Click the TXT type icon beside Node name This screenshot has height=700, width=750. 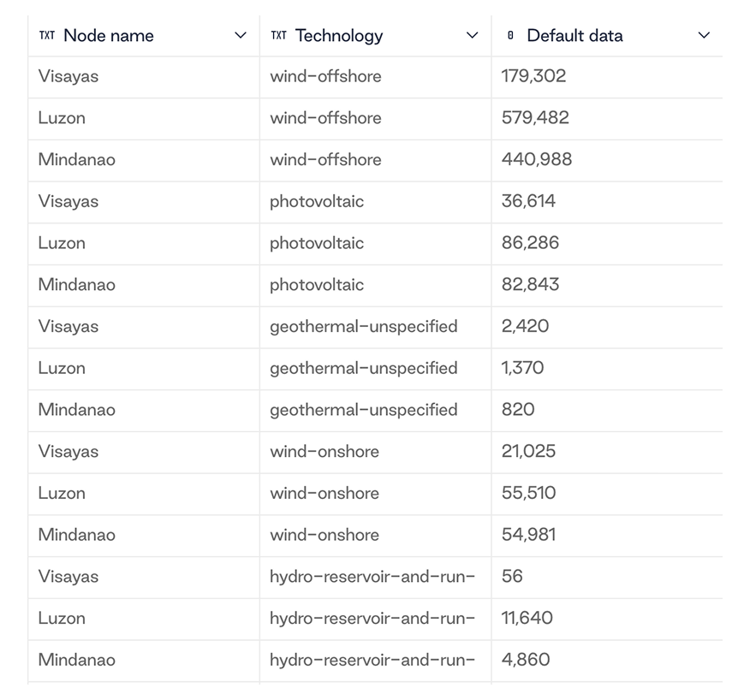pyautogui.click(x=47, y=35)
